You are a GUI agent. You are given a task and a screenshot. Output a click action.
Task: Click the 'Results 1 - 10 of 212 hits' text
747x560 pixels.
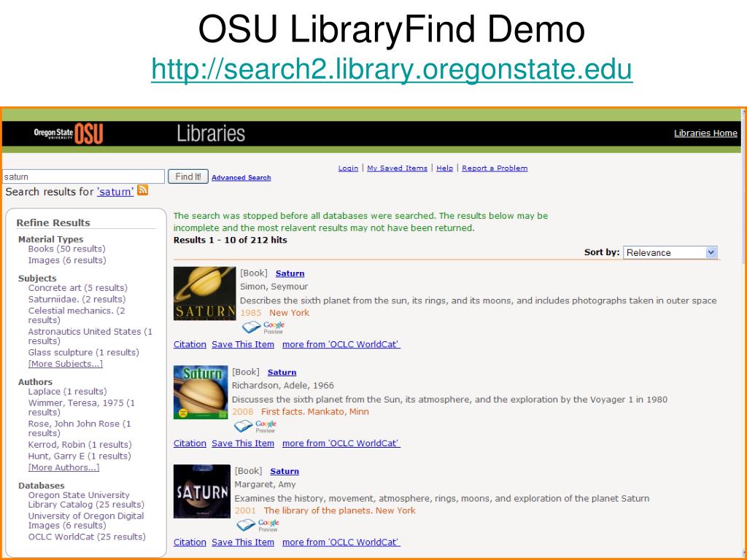point(230,240)
